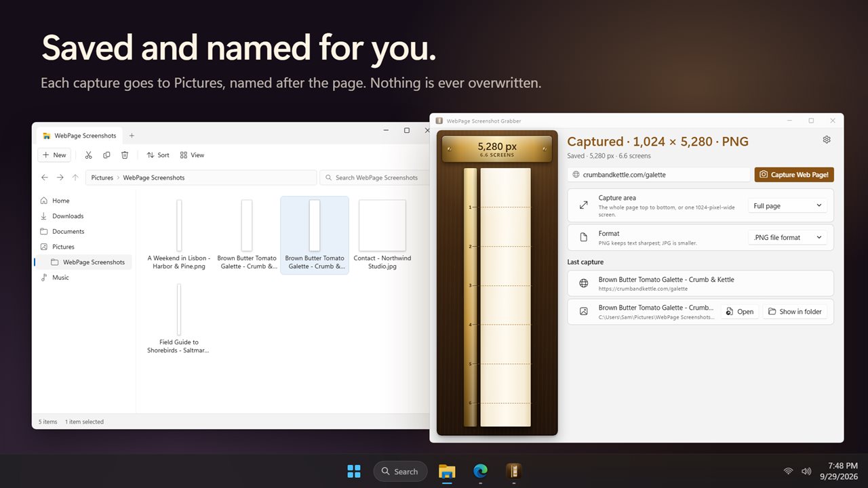Select 'A Weekend in Lisbon - Harbor & Pine.png'
Image resolution: width=868 pixels, height=488 pixels.
click(179, 235)
